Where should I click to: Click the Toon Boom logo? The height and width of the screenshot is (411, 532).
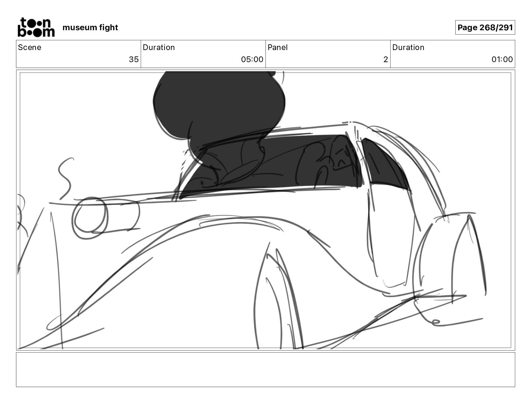tap(36, 27)
